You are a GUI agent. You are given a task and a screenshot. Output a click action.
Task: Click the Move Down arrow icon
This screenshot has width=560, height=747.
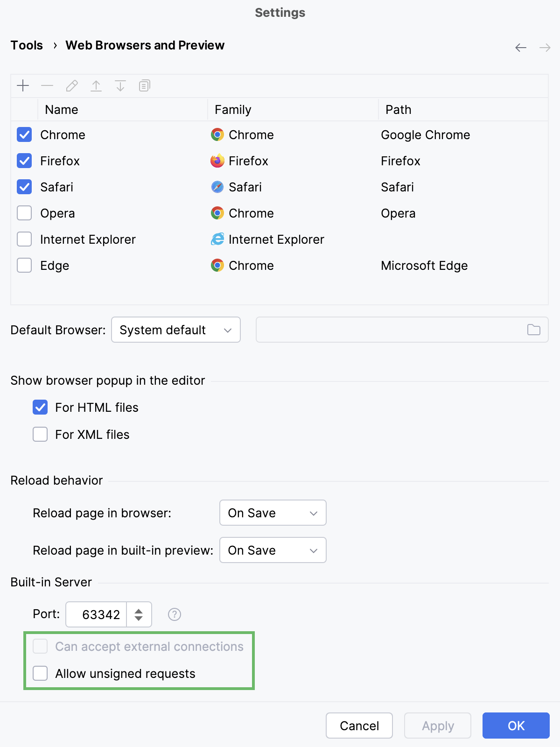coord(120,85)
